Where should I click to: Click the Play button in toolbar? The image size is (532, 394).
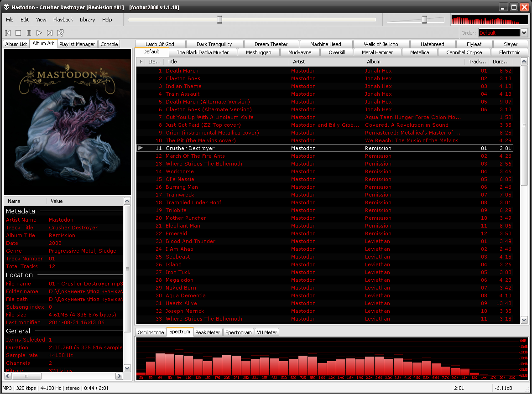click(39, 33)
